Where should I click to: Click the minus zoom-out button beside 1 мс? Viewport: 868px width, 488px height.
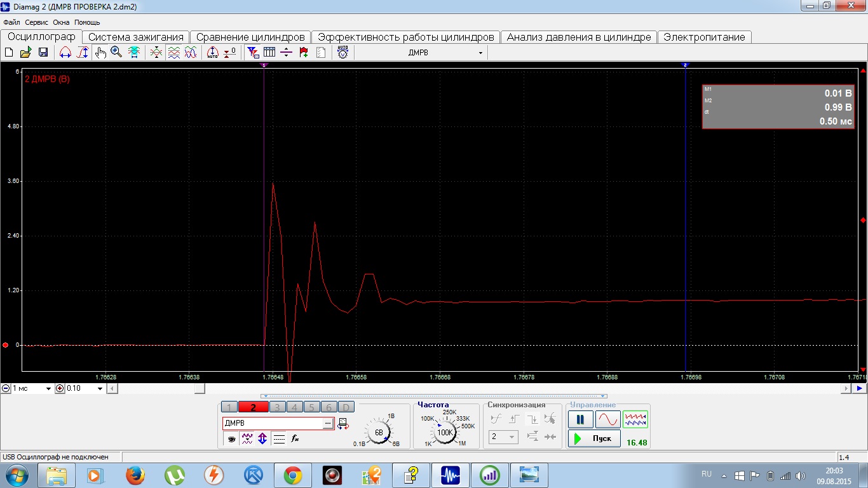coord(6,388)
